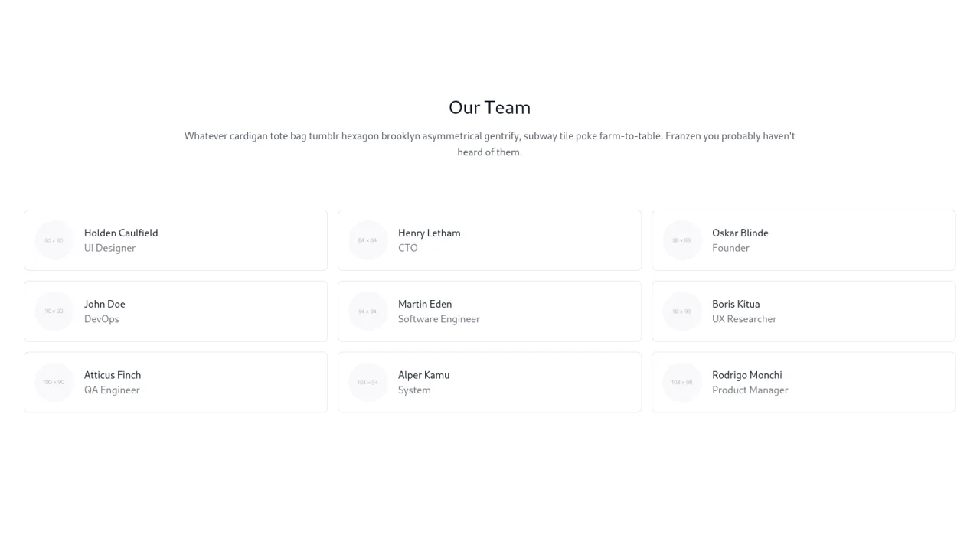The width and height of the screenshot is (980, 551).
Task: Click the name Boris Kitua
Action: pos(736,304)
